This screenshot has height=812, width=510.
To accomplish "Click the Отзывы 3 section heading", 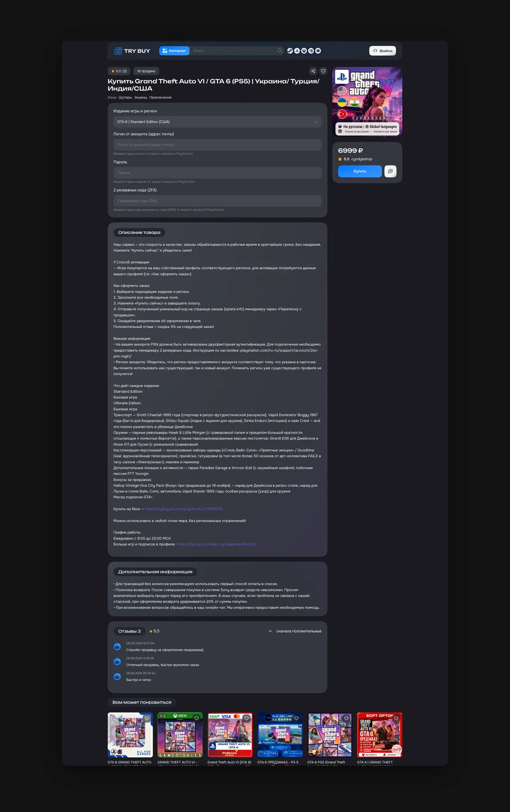I will pos(129,631).
